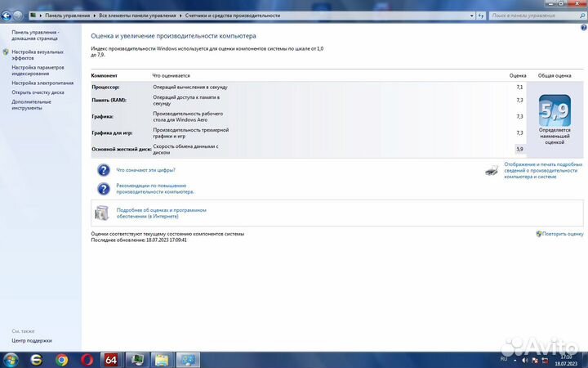Launch Opera browser from taskbar
Image resolution: width=588 pixels, height=368 pixels.
click(x=87, y=360)
